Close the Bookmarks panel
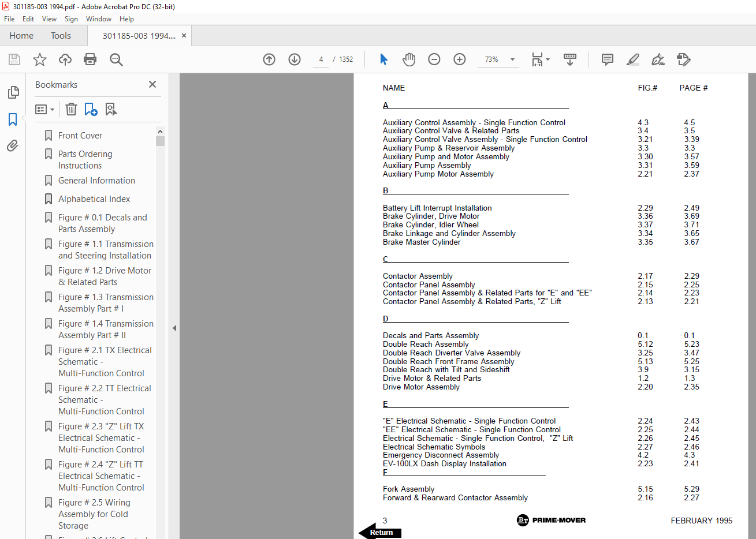 pyautogui.click(x=152, y=84)
